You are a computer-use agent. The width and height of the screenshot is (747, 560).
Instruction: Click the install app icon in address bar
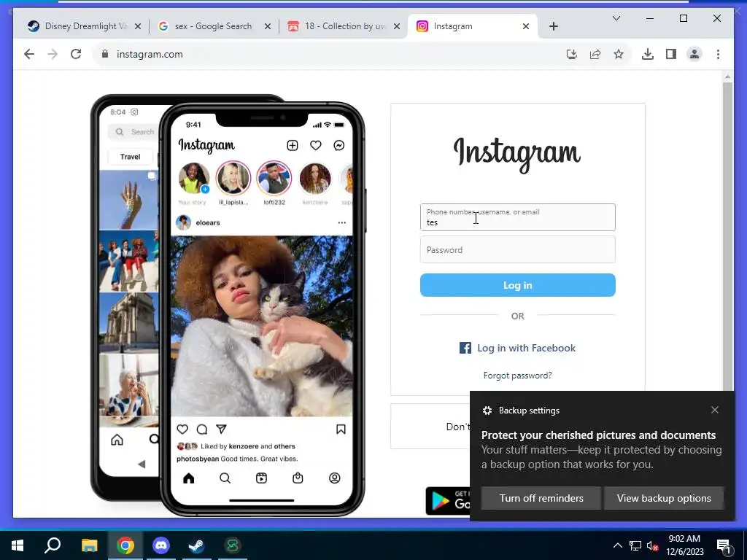point(572,54)
